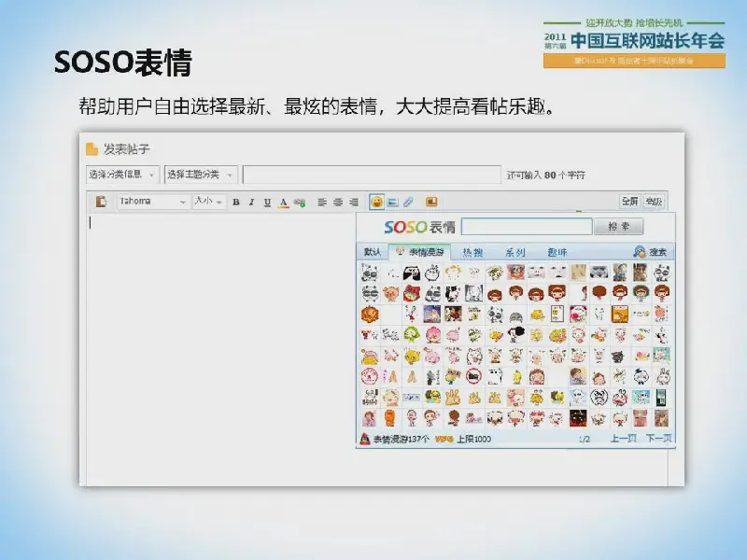
Task: Select the small dark gray cat emoticon
Action: click(x=618, y=356)
